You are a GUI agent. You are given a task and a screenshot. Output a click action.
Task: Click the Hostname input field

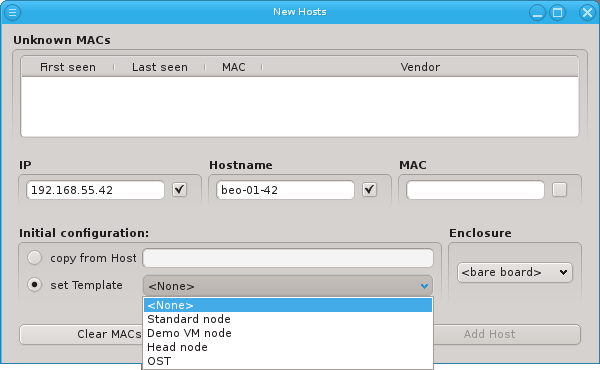point(285,190)
